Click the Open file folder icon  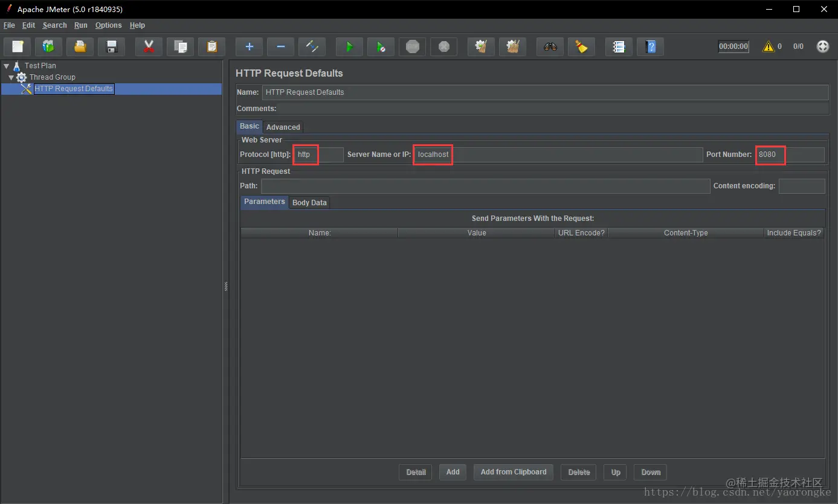[80, 46]
